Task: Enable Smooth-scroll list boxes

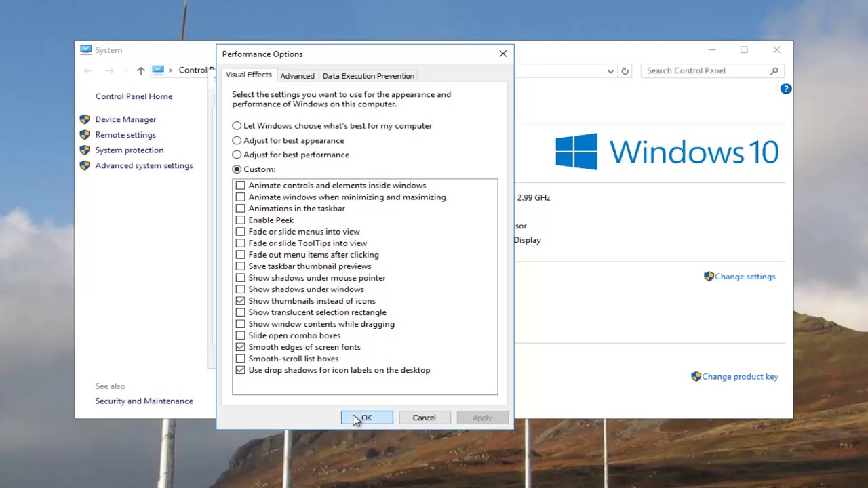Action: pyautogui.click(x=240, y=359)
